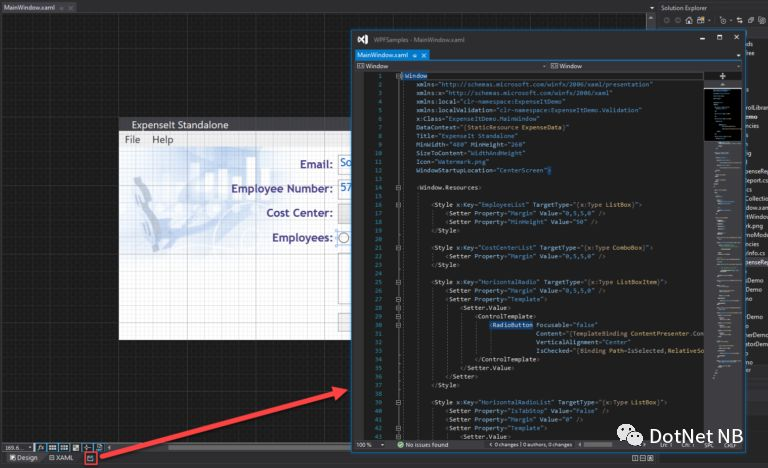Close the MainWindow.xaml tab in floating window
The image size is (768, 468).
tap(424, 55)
